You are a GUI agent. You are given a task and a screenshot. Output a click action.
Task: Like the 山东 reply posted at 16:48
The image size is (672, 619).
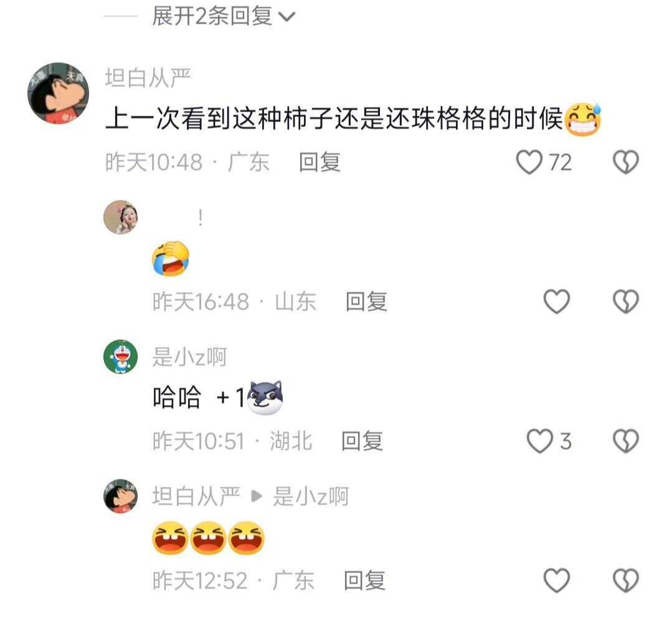click(x=556, y=301)
